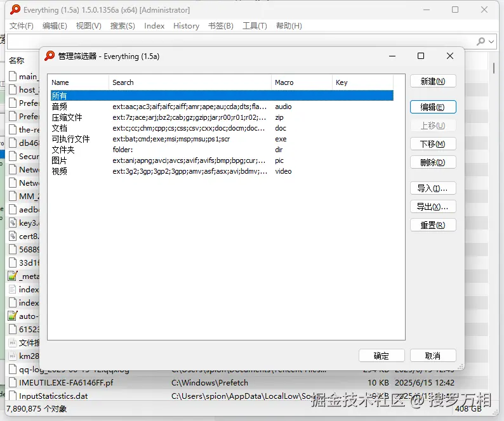Click the video macro cell
This screenshot has height=421, width=504.
click(x=283, y=171)
